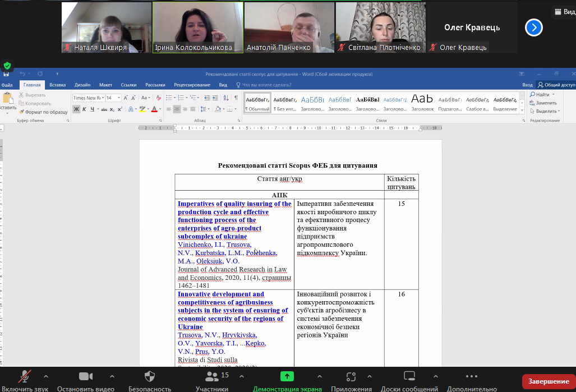Show next video participants with arrow
This screenshot has width=576, height=392.
tap(533, 27)
